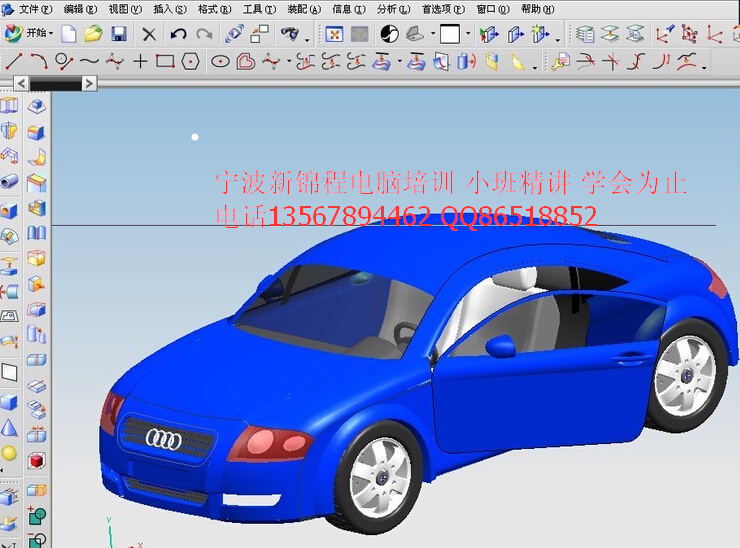Create a new file with blank page icon
Screen dimensions: 740x548
point(69,34)
